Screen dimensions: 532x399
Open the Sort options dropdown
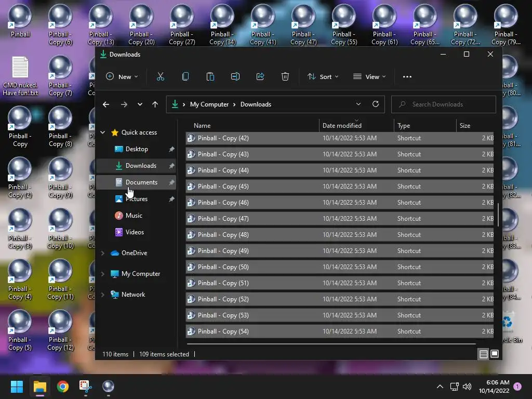coord(323,77)
